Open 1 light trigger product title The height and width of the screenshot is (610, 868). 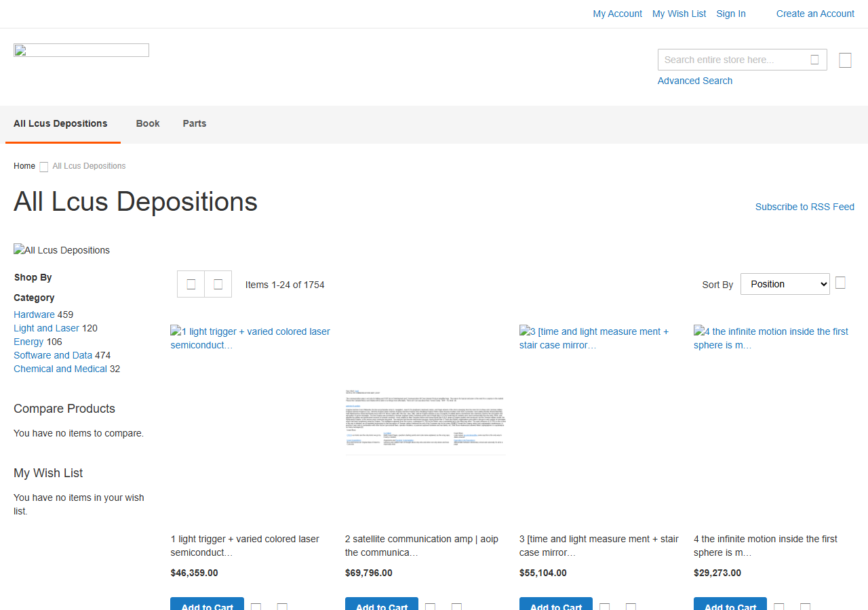click(245, 546)
